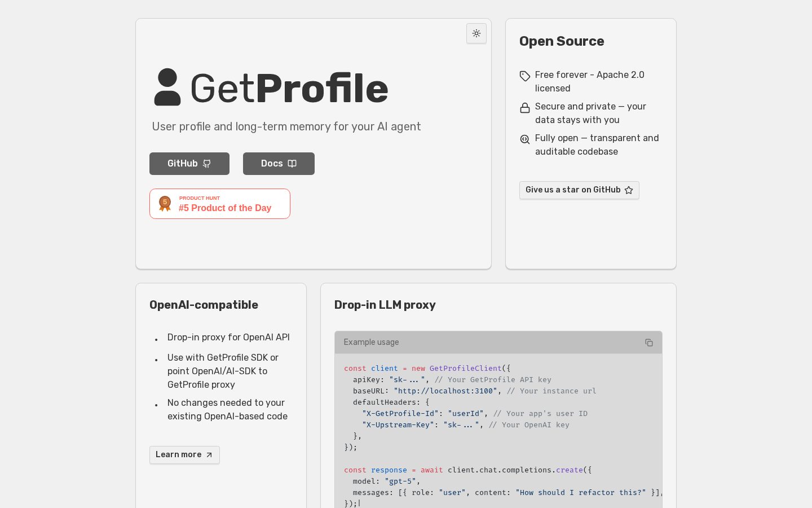
Task: Click the Drop-in LLM proxy heading
Action: click(385, 305)
